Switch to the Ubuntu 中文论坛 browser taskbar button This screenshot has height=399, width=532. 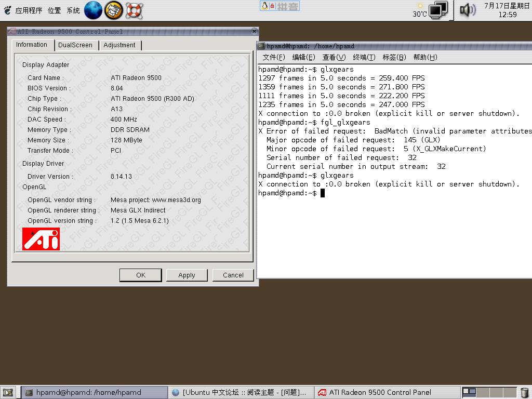point(241,393)
